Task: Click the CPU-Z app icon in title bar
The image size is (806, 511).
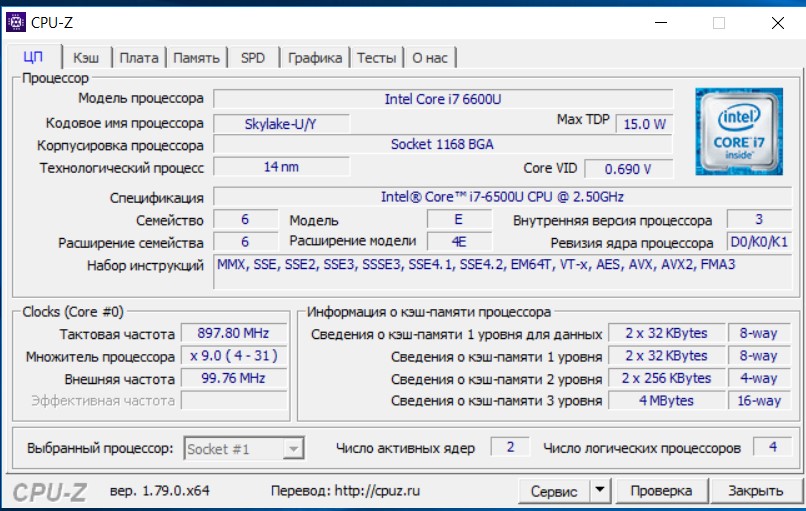Action: click(16, 22)
